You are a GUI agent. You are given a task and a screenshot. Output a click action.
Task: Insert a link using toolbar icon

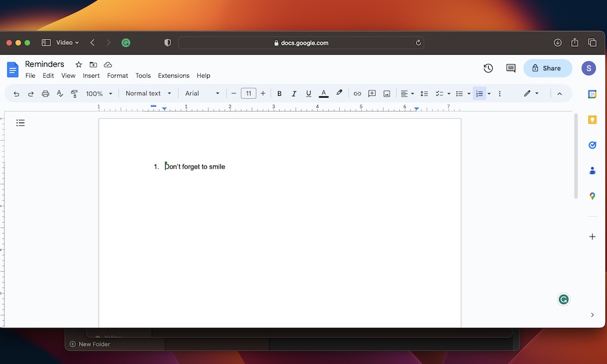coord(357,93)
